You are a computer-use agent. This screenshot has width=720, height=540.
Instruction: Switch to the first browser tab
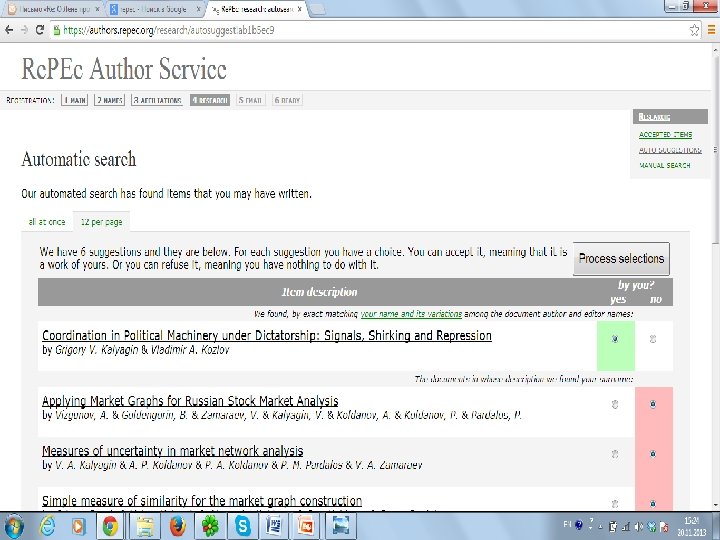coord(53,9)
